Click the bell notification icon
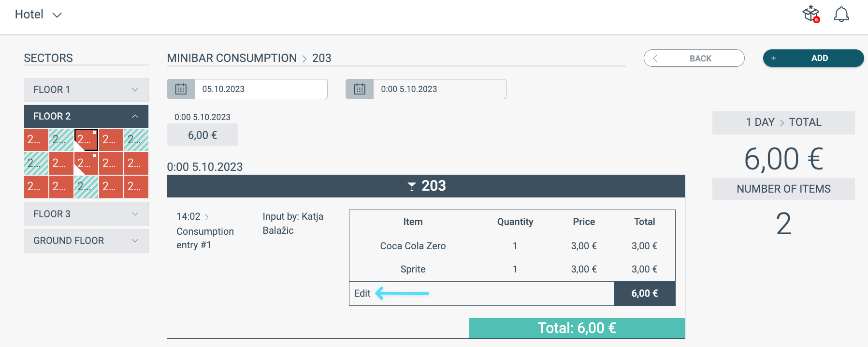The width and height of the screenshot is (868, 347). coord(841,15)
